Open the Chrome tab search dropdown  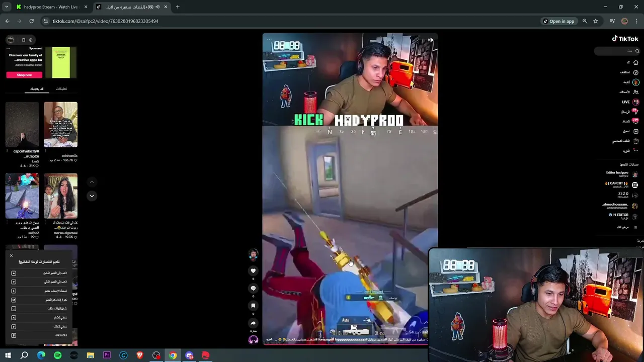click(7, 7)
